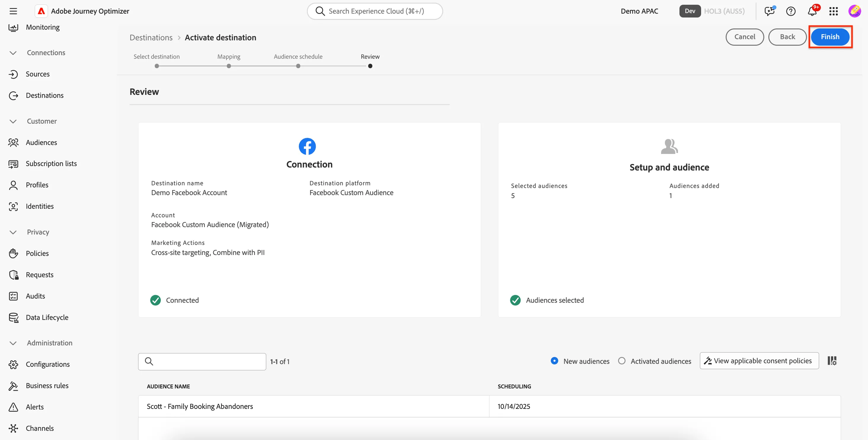Viewport: 868px width, 440px height.
Task: Click the audience search input field
Action: [x=202, y=361]
